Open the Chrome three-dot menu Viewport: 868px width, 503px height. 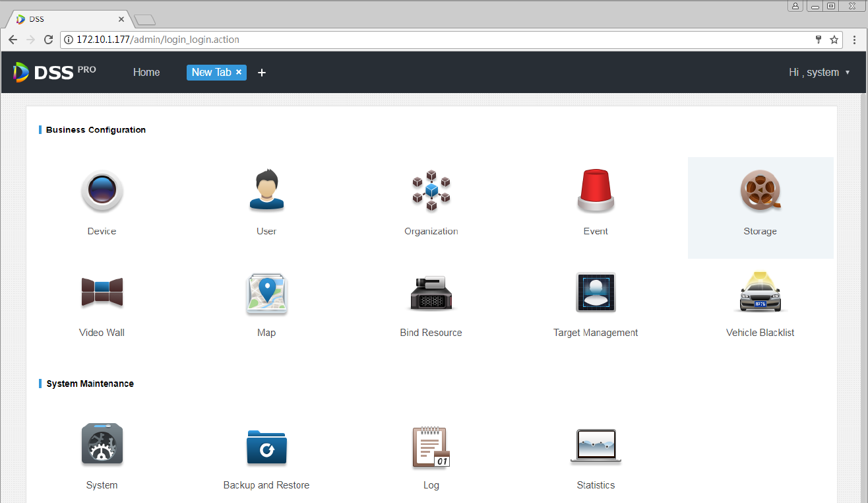pyautogui.click(x=855, y=40)
